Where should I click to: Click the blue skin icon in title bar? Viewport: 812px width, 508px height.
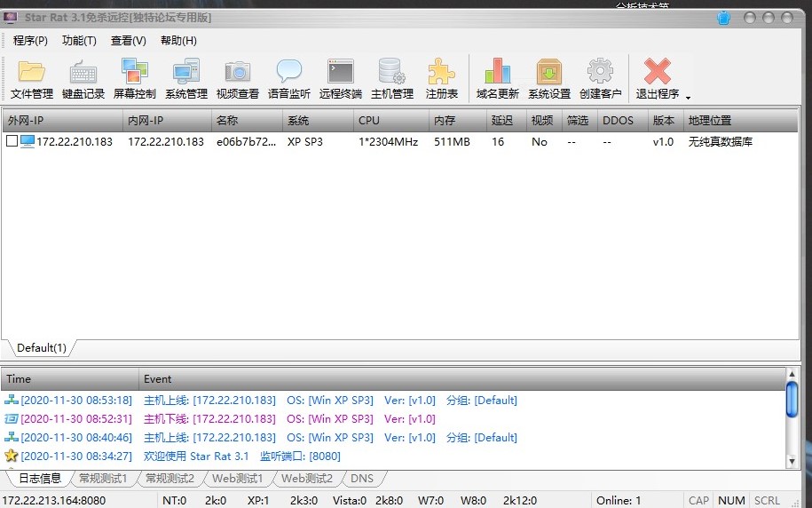tap(723, 18)
